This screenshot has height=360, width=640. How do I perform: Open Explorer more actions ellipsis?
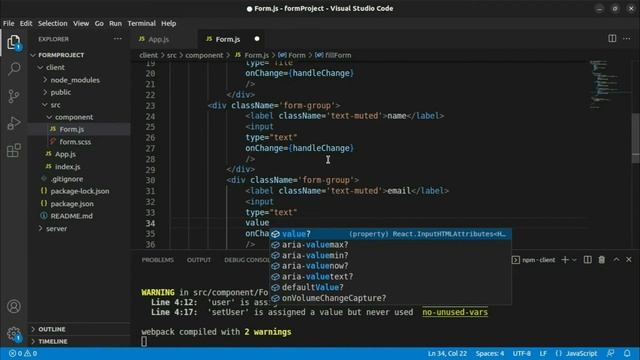[118, 39]
